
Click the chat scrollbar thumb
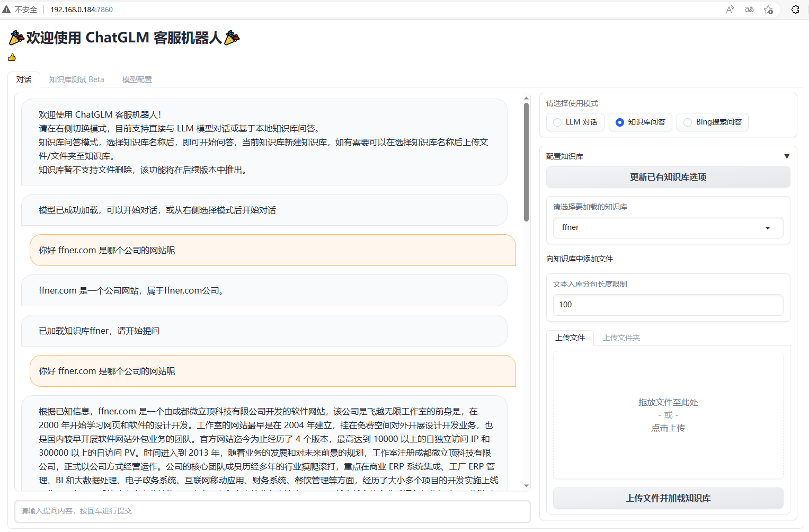click(x=526, y=162)
